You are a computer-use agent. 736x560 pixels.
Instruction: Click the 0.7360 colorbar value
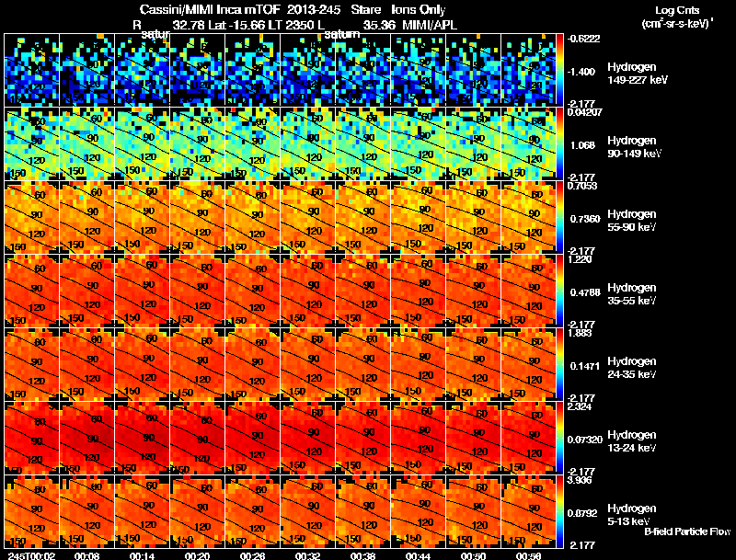click(x=585, y=219)
